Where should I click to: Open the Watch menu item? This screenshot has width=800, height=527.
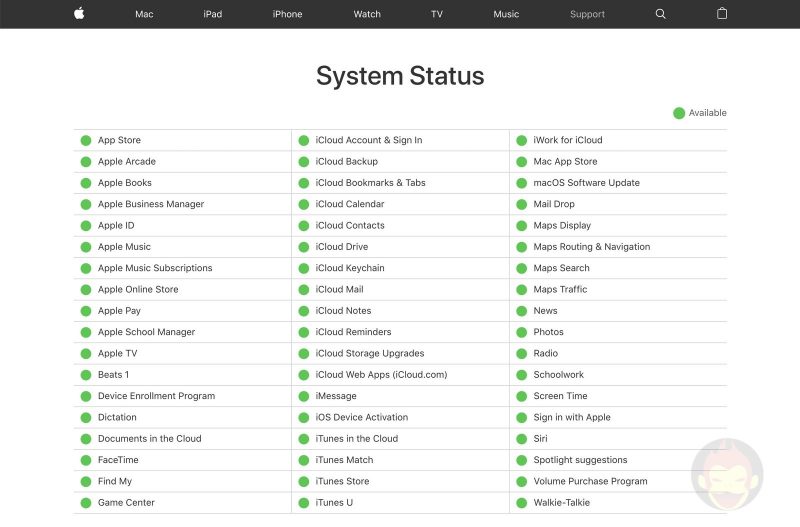[367, 14]
